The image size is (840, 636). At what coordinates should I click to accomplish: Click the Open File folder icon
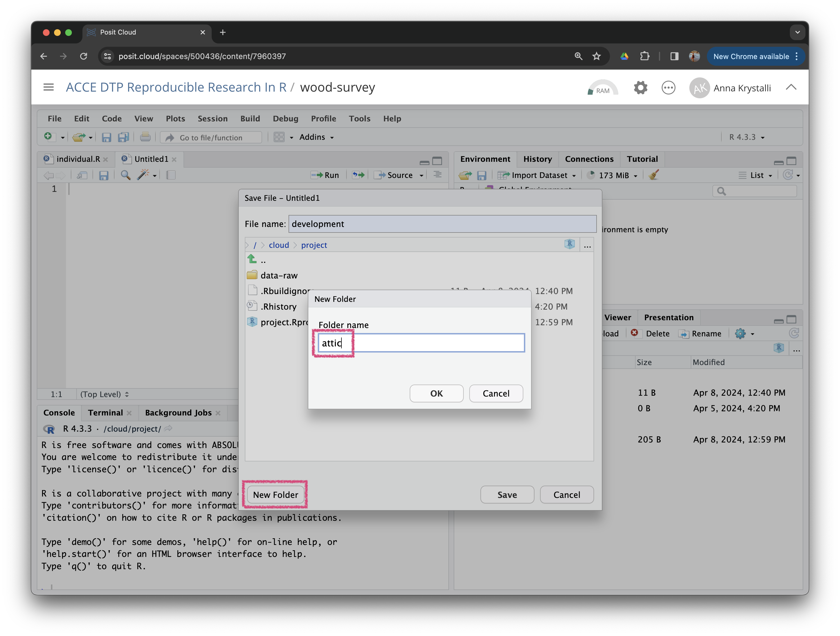pos(79,137)
